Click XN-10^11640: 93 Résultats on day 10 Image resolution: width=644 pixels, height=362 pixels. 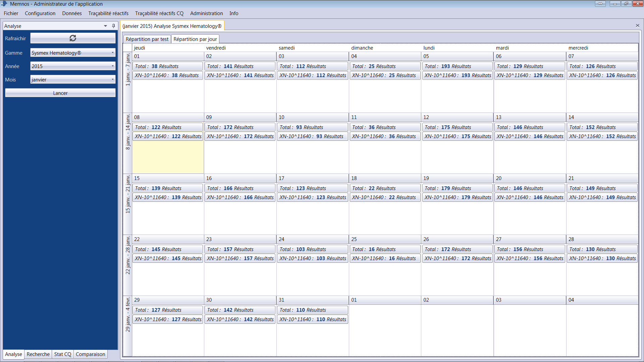313,136
